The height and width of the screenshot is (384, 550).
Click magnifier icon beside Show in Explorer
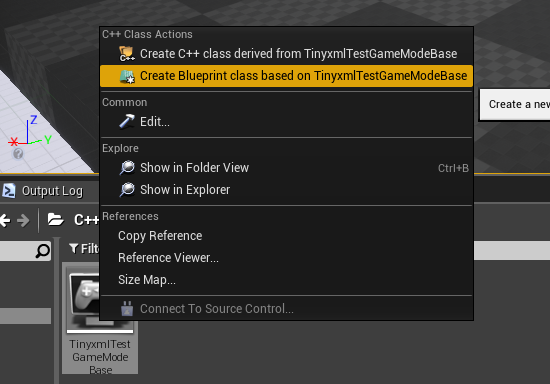coord(127,190)
